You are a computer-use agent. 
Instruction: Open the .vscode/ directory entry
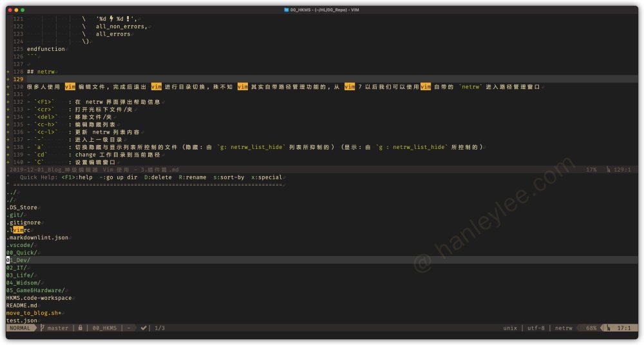(x=20, y=245)
